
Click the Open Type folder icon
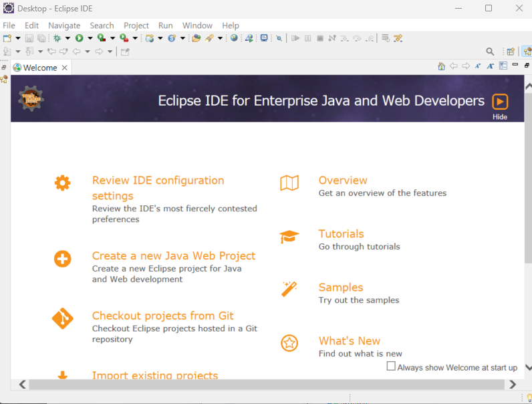point(196,38)
